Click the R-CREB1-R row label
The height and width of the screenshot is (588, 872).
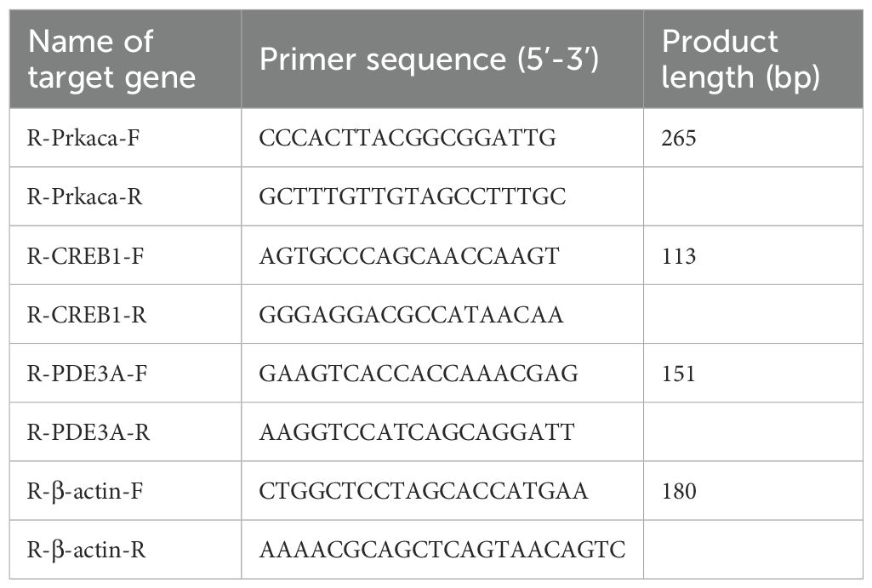pyautogui.click(x=77, y=315)
